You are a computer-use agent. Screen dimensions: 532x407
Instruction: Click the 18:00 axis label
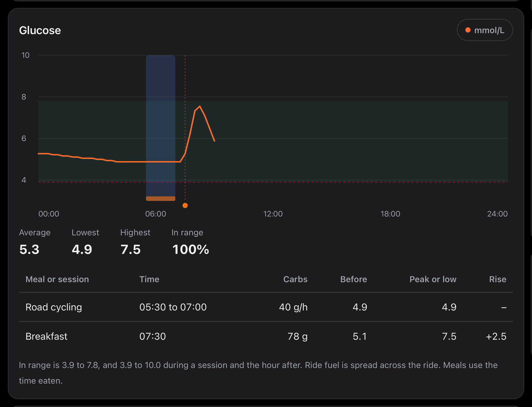tap(390, 214)
